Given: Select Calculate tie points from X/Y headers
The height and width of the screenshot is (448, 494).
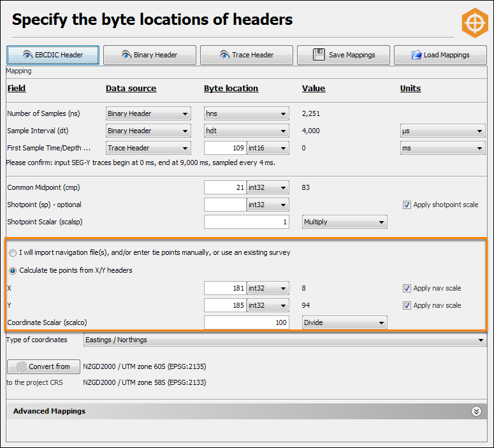Looking at the screenshot, I should click(x=13, y=271).
